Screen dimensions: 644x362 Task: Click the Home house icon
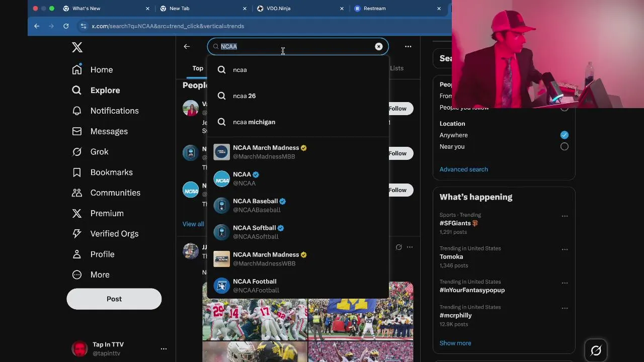(77, 70)
